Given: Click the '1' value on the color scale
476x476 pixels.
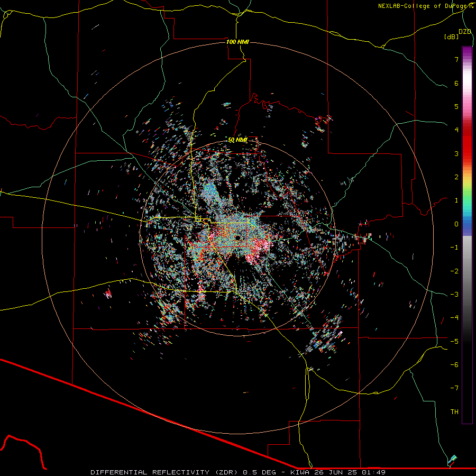Looking at the screenshot, I should pos(456,200).
